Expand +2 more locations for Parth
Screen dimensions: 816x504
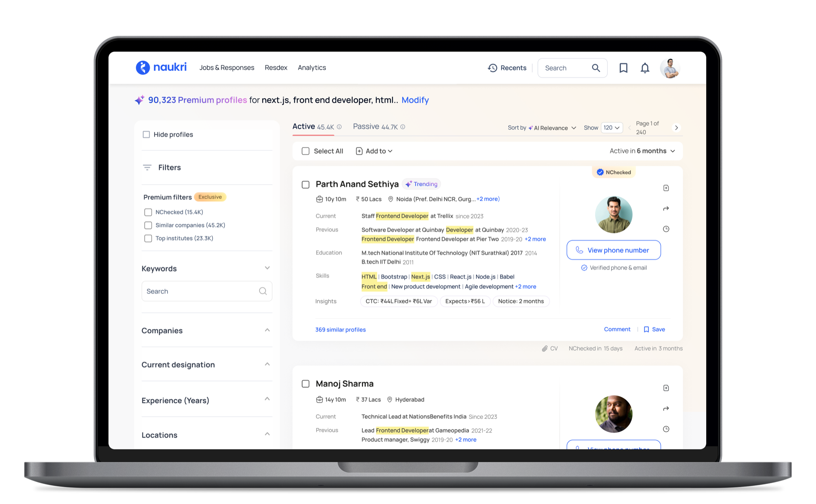point(488,199)
